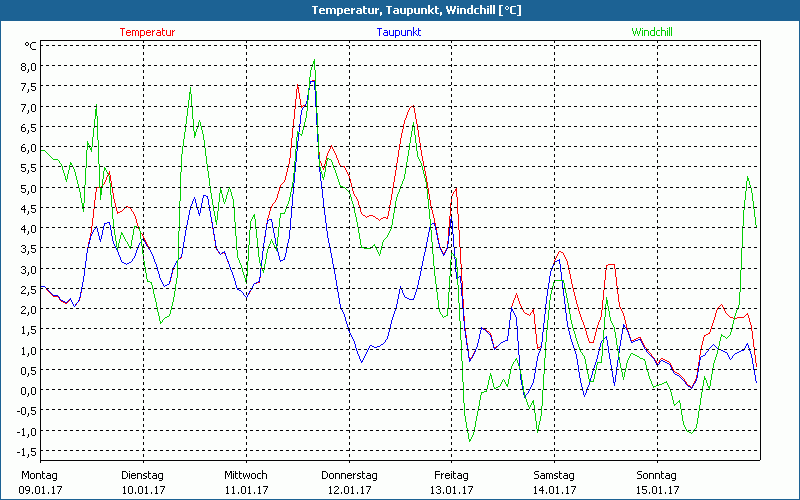The width and height of the screenshot is (800, 500).
Task: Select the Mittwoch day label
Action: point(245,475)
